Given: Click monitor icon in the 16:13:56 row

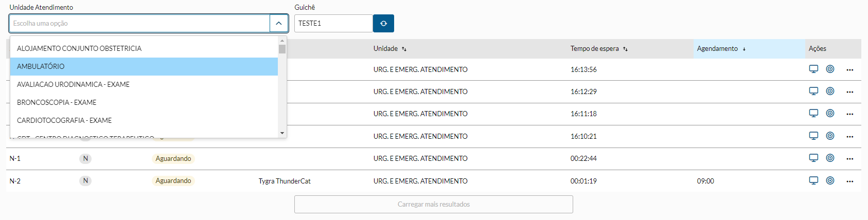Looking at the screenshot, I should [813, 69].
